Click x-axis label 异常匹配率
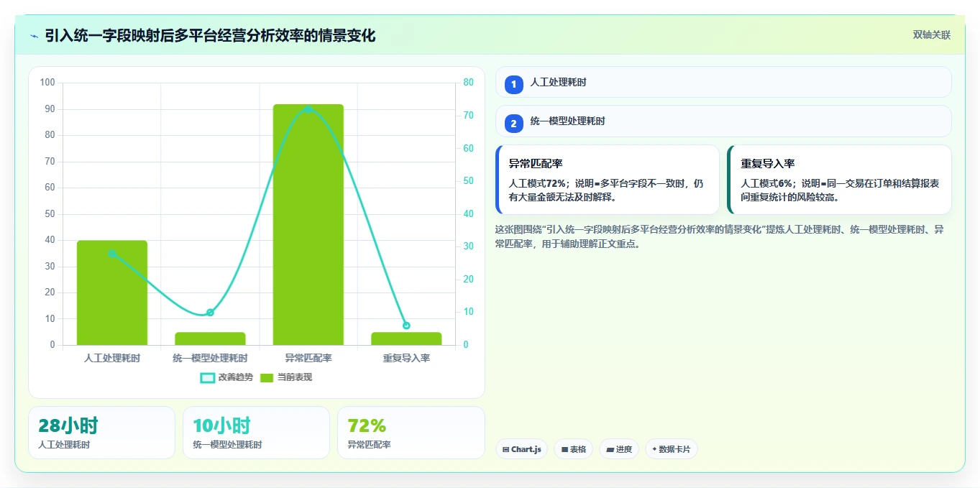The height and width of the screenshot is (488, 980). (308, 358)
